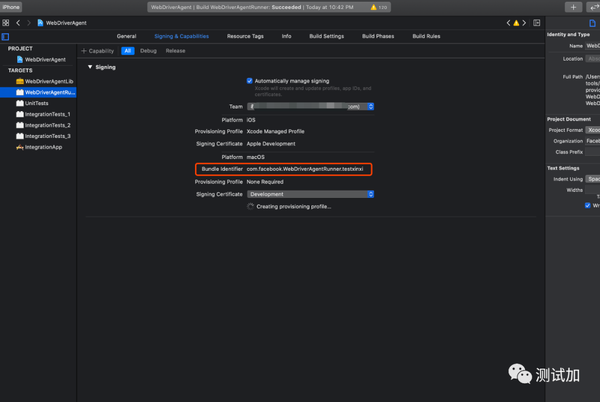Toggle the targets list sidebar icon

click(5, 36)
